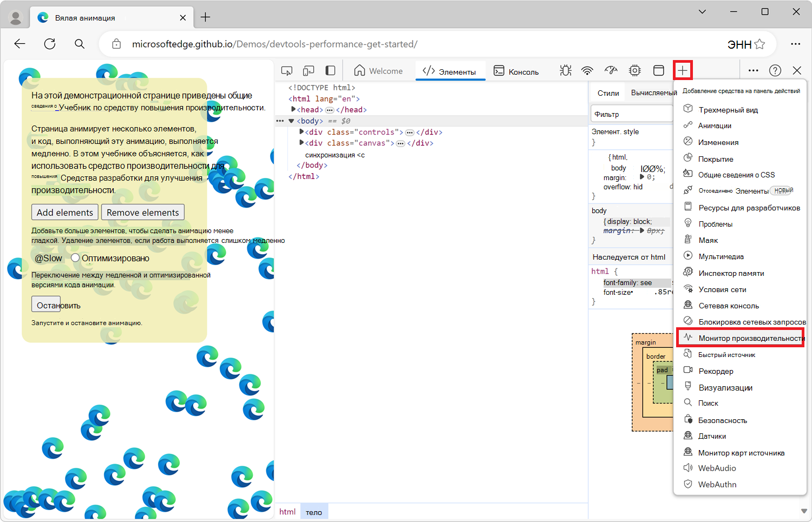
Task: Close the DevTools panel
Action: 797,70
